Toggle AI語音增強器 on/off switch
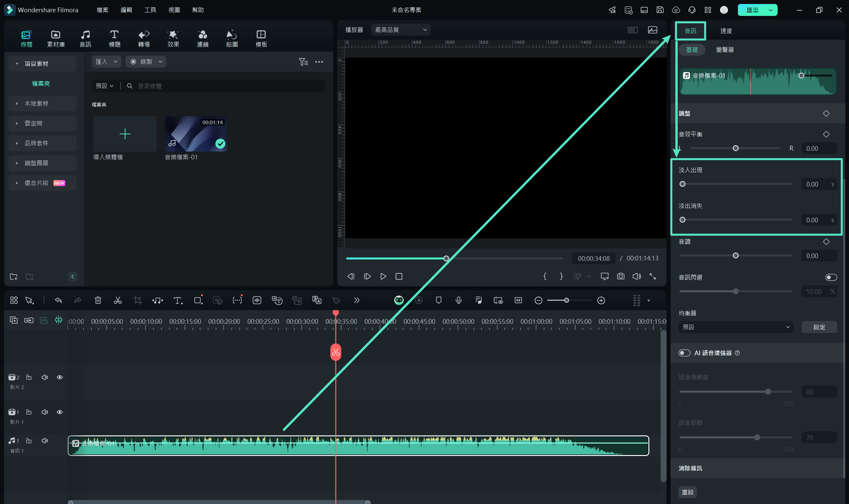The height and width of the screenshot is (504, 849). pos(683,353)
